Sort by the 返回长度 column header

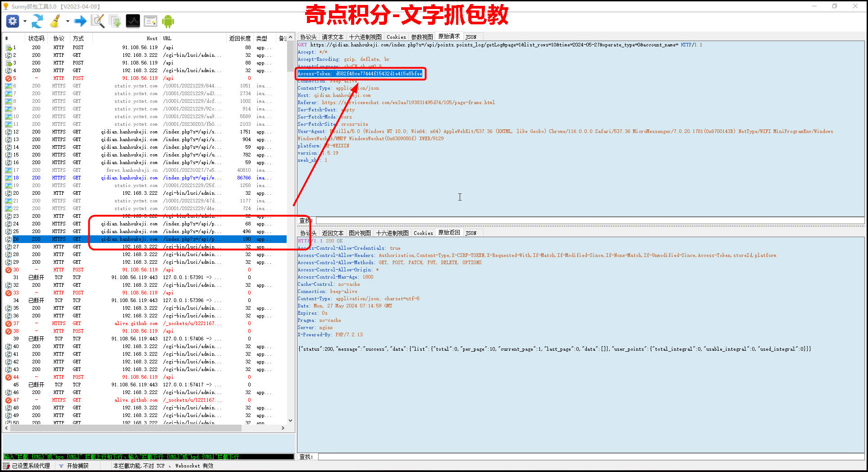(x=240, y=38)
